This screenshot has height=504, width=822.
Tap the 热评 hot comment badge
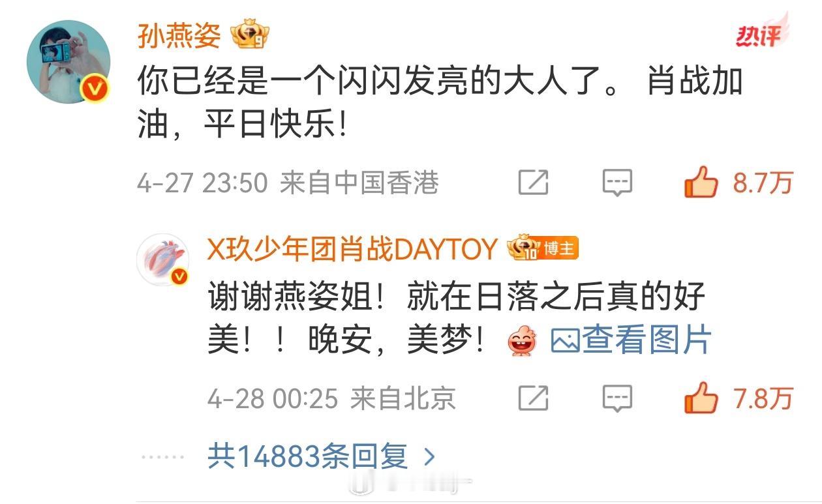759,36
